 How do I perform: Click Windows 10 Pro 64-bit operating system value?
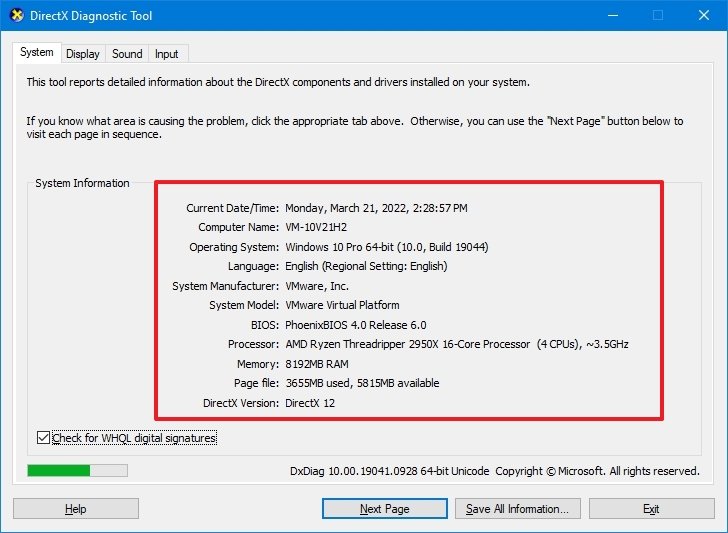[387, 247]
